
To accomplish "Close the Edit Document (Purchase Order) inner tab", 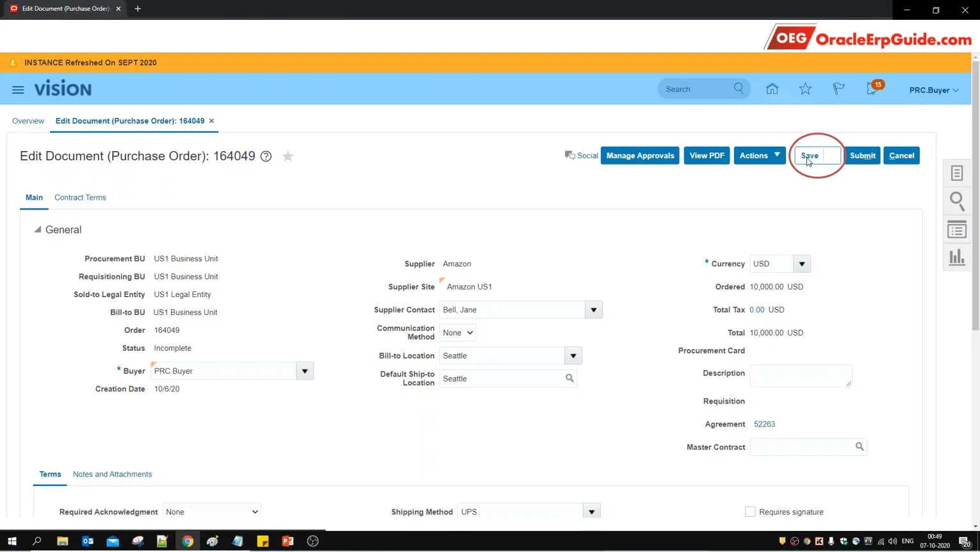I will [x=211, y=121].
